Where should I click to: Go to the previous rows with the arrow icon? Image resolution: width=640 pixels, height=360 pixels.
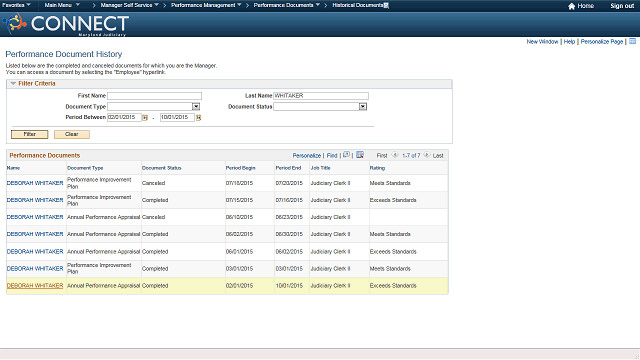point(395,155)
